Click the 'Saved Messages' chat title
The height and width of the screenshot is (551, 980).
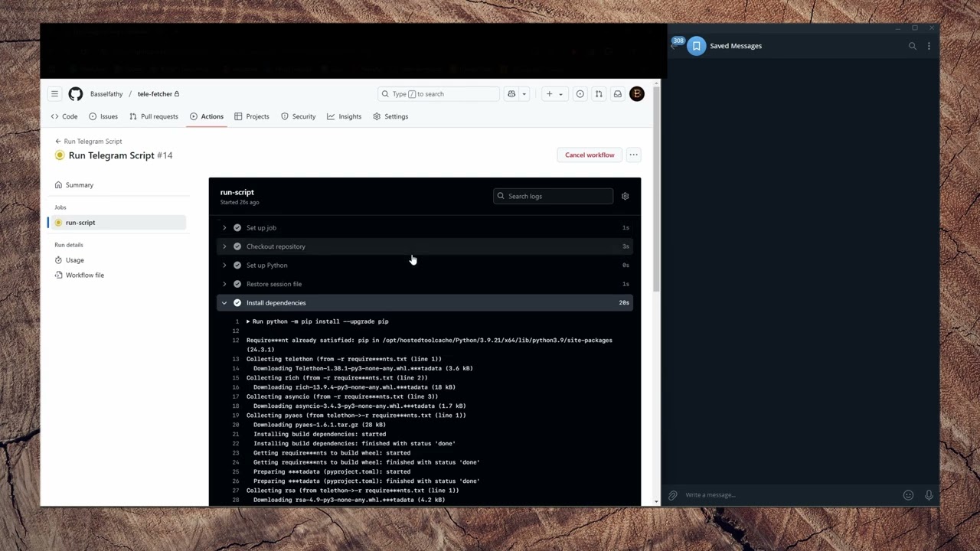click(736, 46)
